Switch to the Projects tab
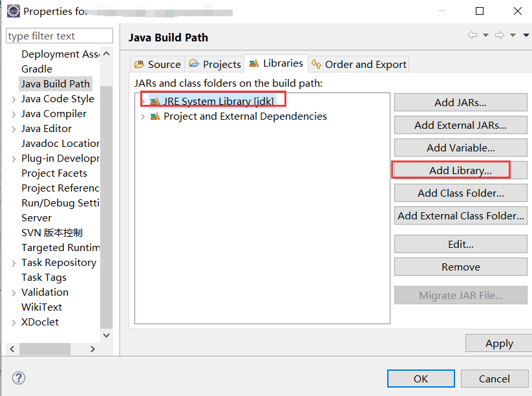This screenshot has height=396, width=532. point(215,64)
